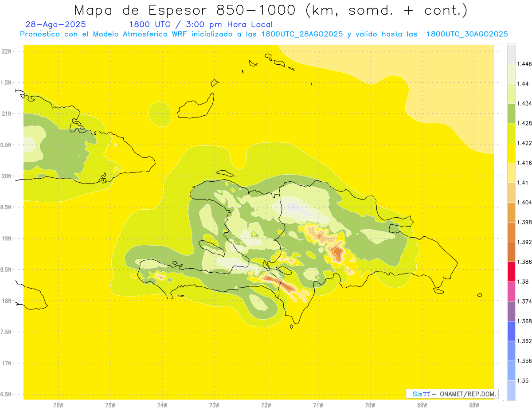Screen dimensions: 532x411
Task: Select the orange legend swatch between 1.398 and 1.404
Action: [511, 212]
